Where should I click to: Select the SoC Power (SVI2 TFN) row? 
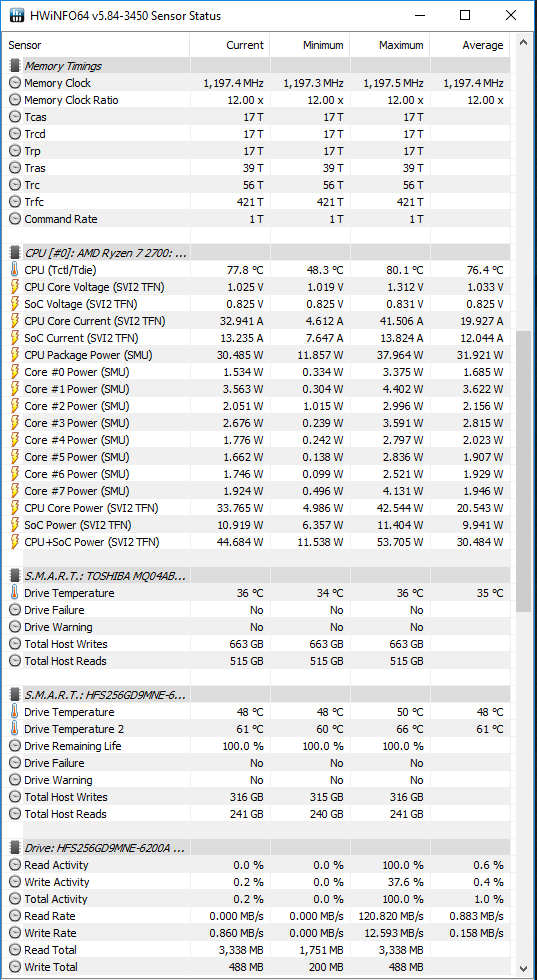coord(257,524)
